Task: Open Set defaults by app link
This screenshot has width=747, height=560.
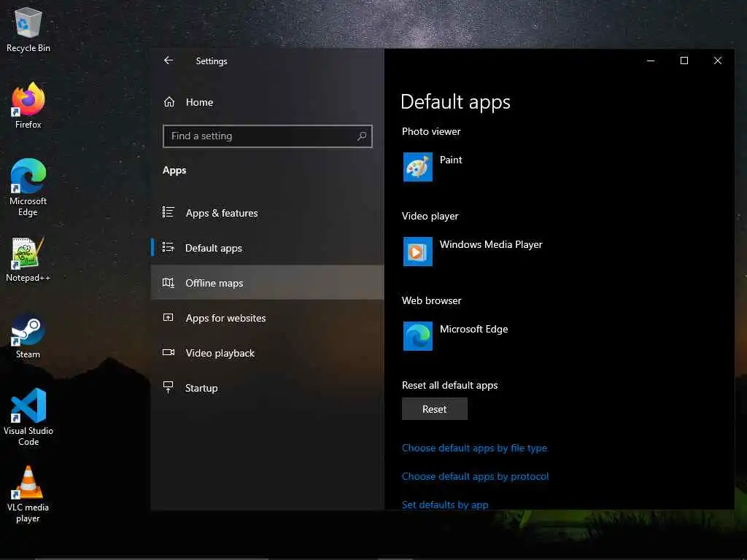Action: pos(445,505)
